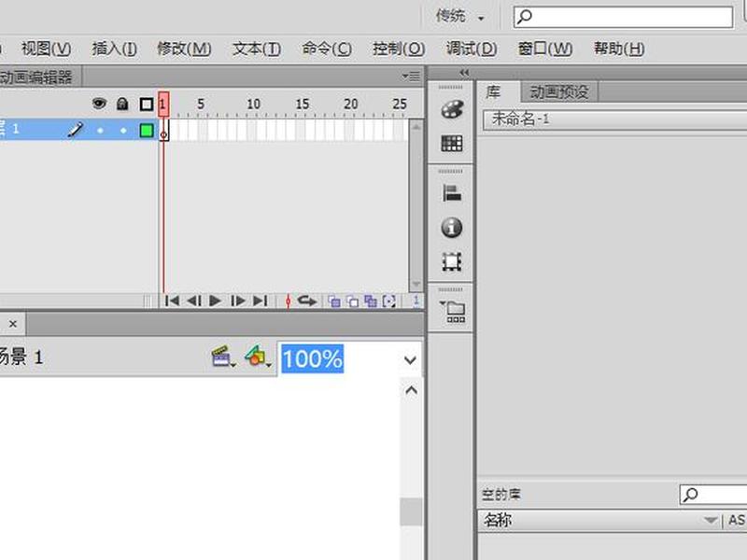The width and height of the screenshot is (747, 560).
Task: Switch to the 动画预设 tab
Action: 558,91
